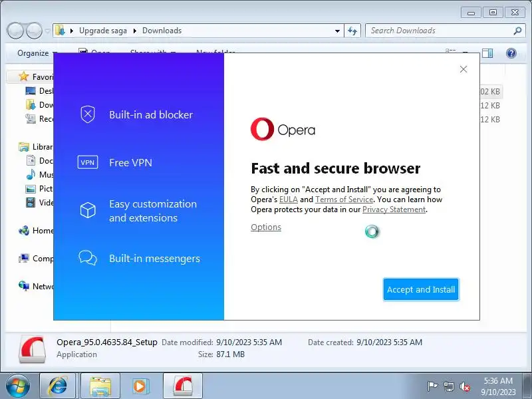
Task: Click the messengers chat bubble icon
Action: [x=88, y=258]
